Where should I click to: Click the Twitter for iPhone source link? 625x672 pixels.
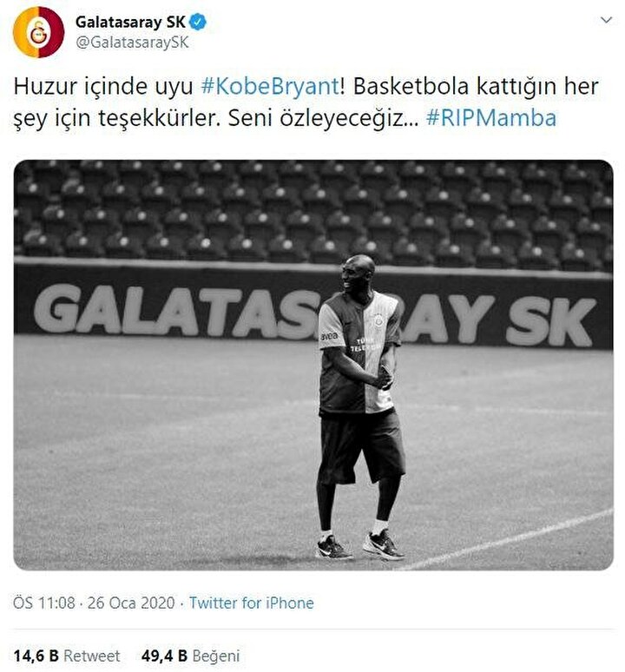click(x=252, y=603)
